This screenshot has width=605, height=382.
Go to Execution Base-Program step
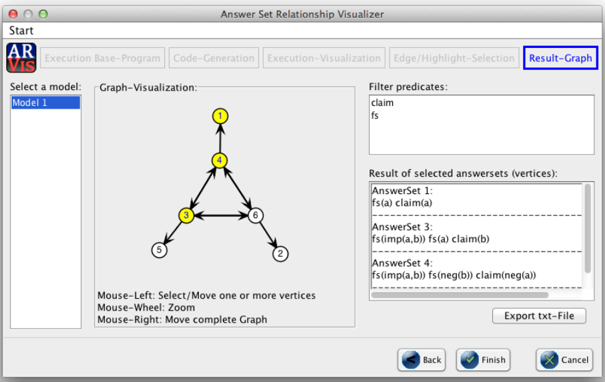(102, 58)
